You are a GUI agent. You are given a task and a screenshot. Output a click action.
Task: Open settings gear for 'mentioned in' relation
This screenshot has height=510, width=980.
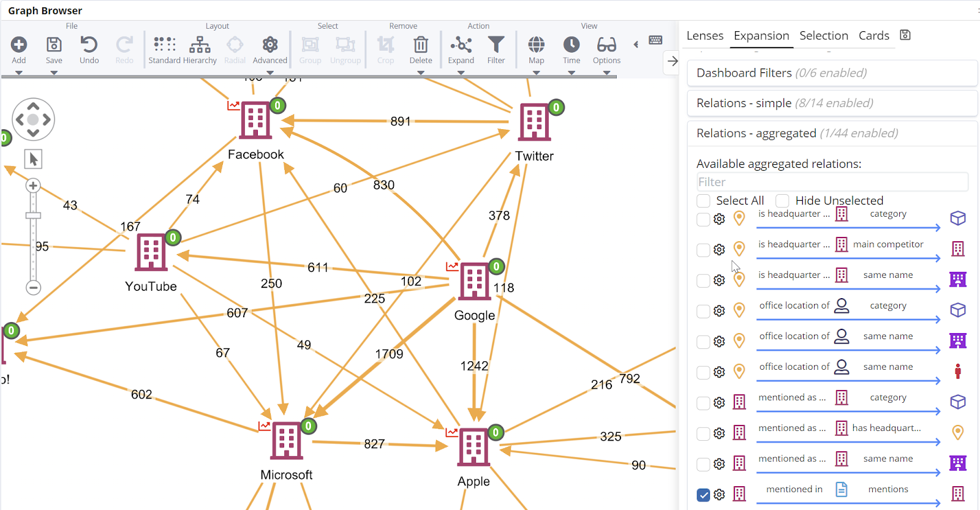(720, 494)
